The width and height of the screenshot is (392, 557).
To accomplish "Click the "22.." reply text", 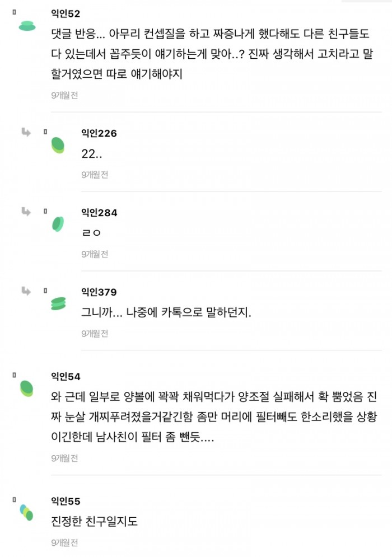I will pyautogui.click(x=91, y=153).
